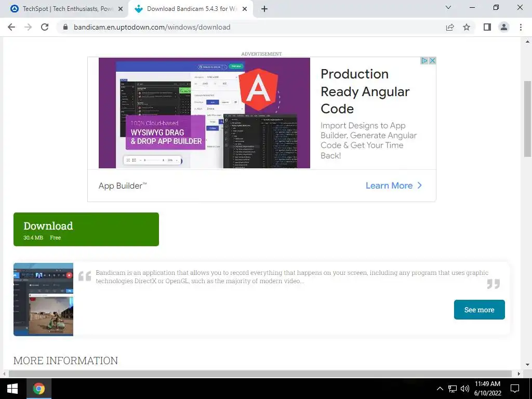
Task: Click the address bar URL
Action: [x=152, y=27]
